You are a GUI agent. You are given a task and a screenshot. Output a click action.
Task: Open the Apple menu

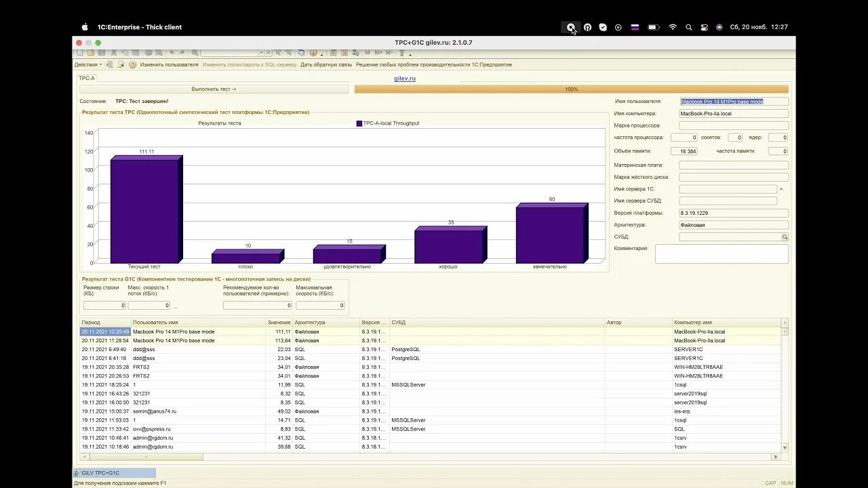click(85, 27)
